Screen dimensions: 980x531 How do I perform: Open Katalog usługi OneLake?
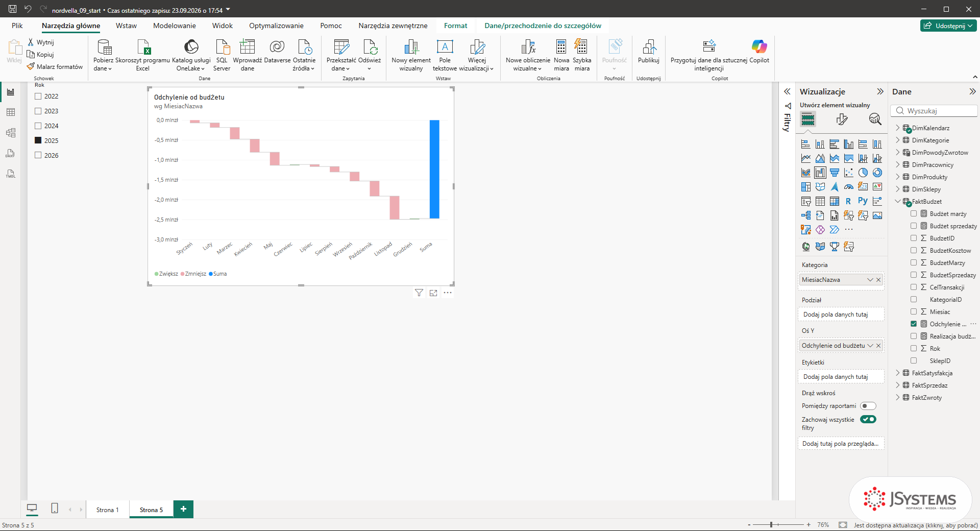point(191,55)
